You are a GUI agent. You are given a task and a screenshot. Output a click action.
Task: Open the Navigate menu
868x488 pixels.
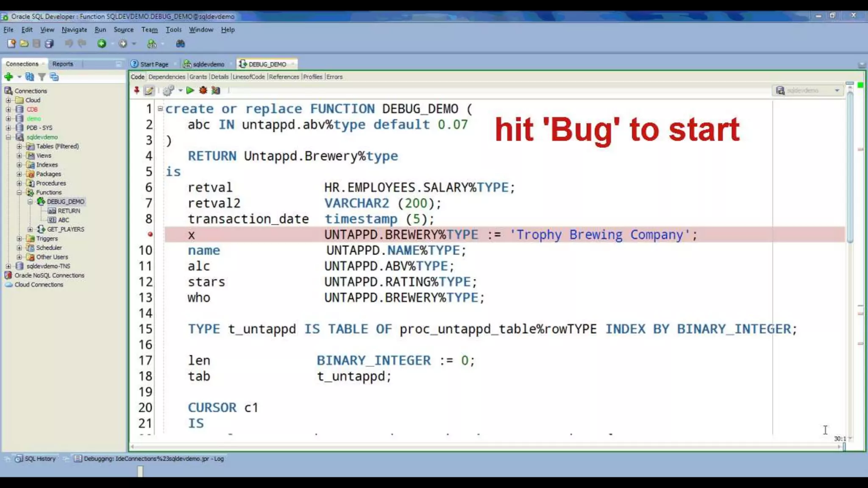(x=74, y=30)
